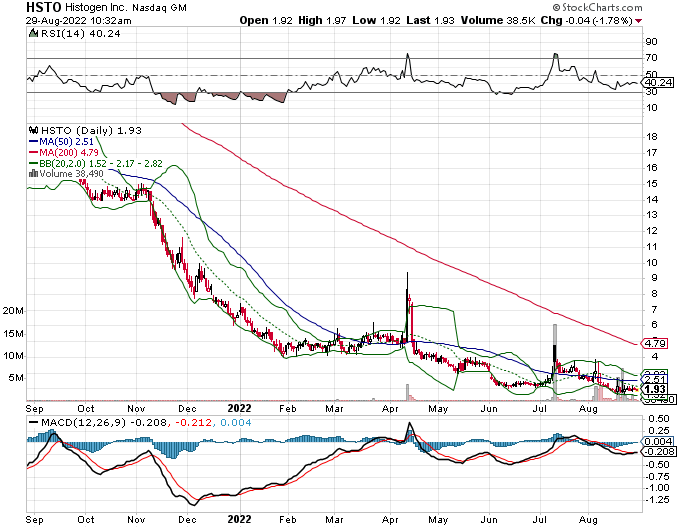Click the 40.24 RSI value tag on axis
678x529 pixels.
pos(658,83)
